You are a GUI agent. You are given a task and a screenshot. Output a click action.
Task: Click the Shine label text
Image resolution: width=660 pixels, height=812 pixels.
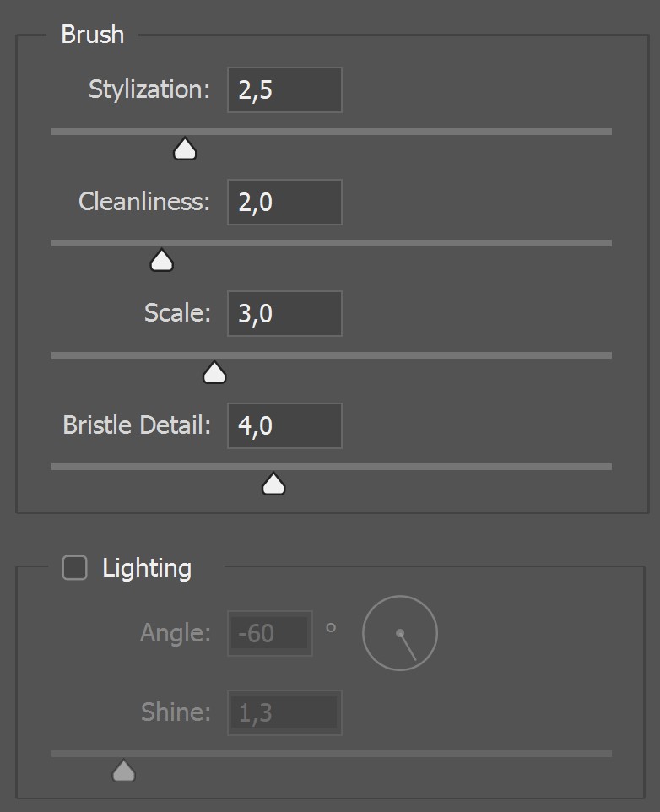(176, 712)
